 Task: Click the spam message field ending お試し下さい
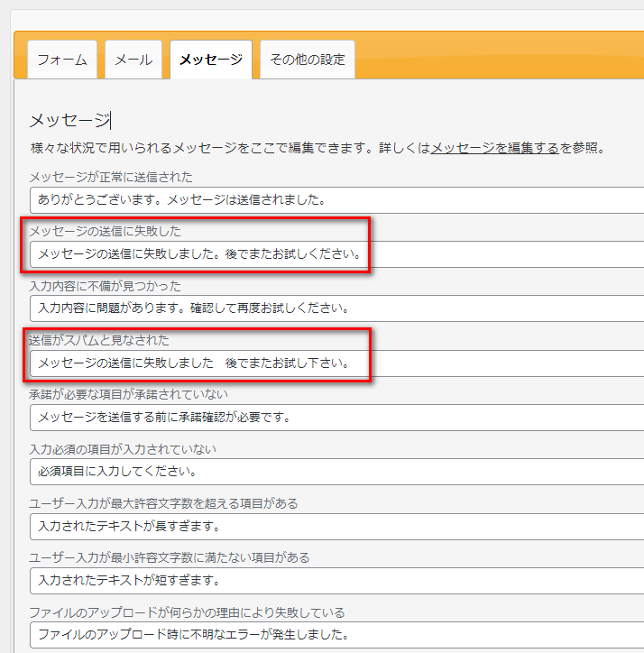[337, 363]
